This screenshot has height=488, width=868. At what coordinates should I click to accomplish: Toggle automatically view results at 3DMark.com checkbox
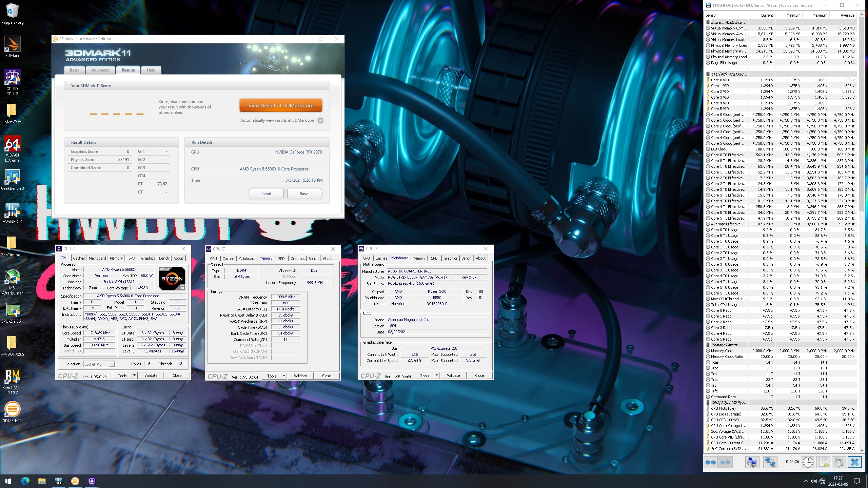click(x=320, y=120)
